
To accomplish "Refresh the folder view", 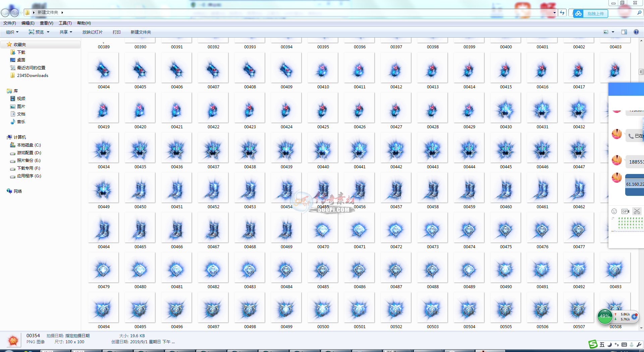I will [562, 13].
